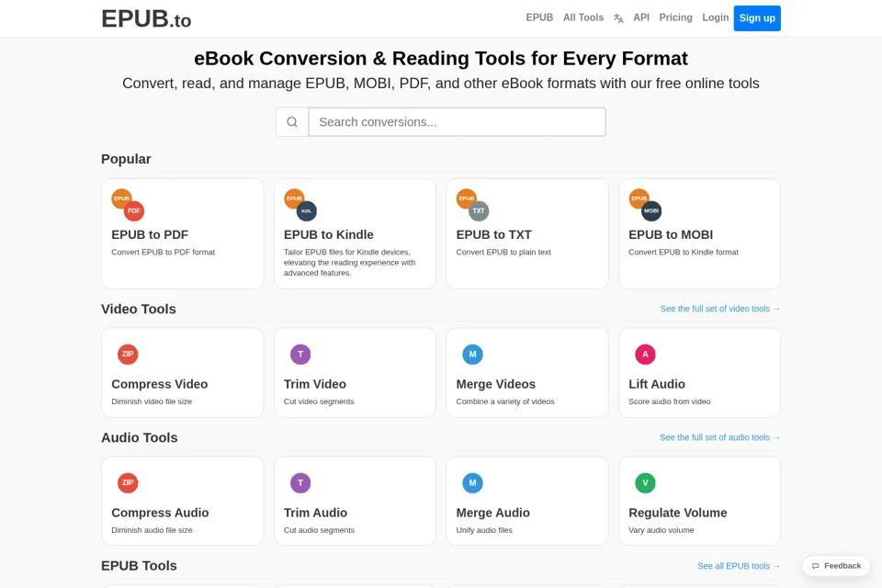The image size is (882, 588).
Task: Click 'Vary audio volume' text
Action: (x=661, y=530)
